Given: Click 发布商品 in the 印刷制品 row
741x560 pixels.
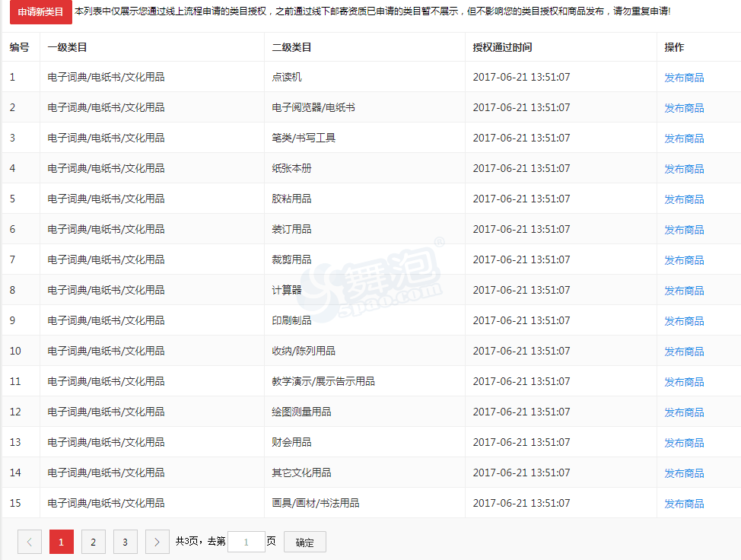Looking at the screenshot, I should click(684, 321).
